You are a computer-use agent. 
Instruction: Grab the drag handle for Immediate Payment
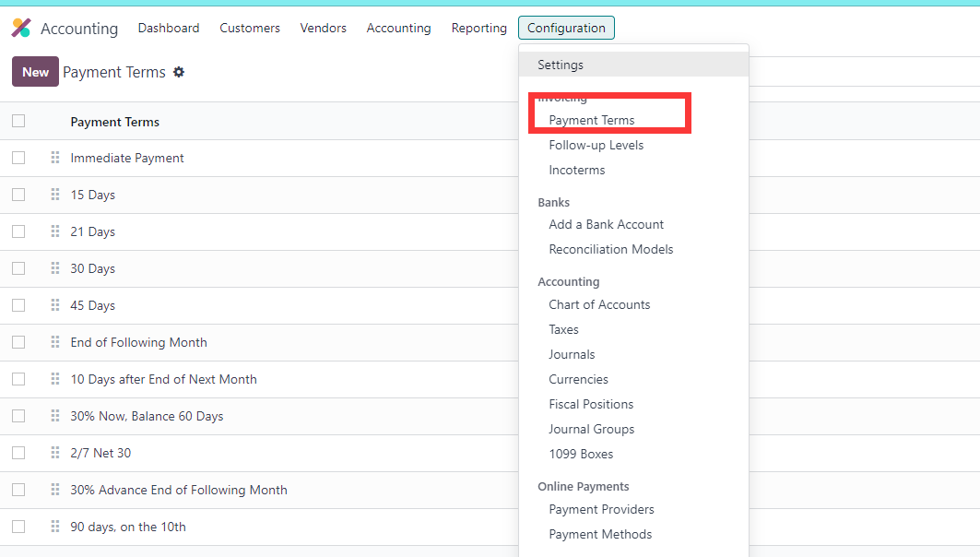[x=55, y=158]
